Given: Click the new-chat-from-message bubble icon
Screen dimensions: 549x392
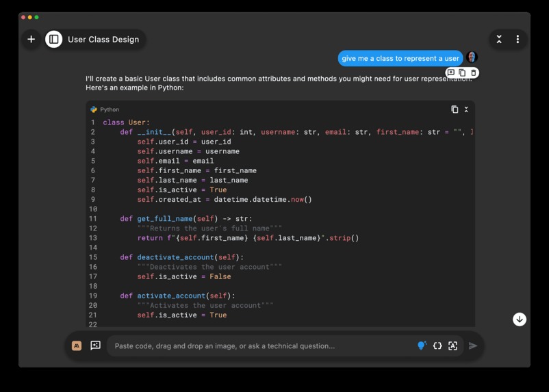Looking at the screenshot, I should tap(451, 73).
